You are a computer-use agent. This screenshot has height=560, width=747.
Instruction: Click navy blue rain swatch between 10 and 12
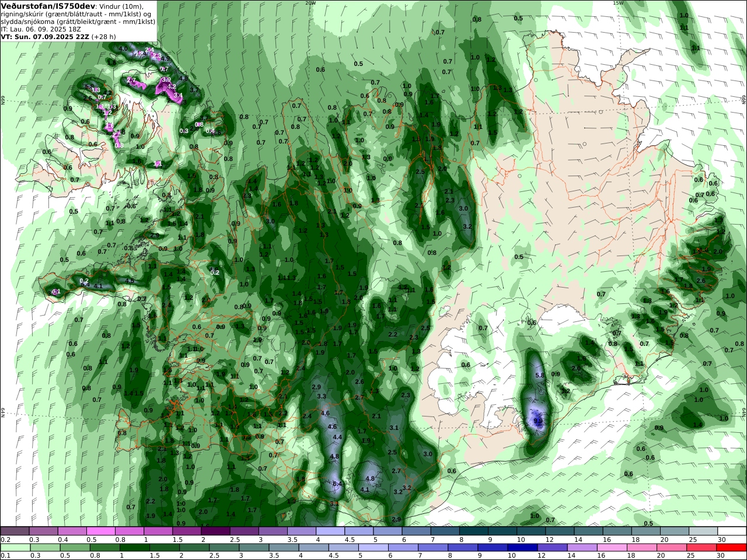(522, 548)
